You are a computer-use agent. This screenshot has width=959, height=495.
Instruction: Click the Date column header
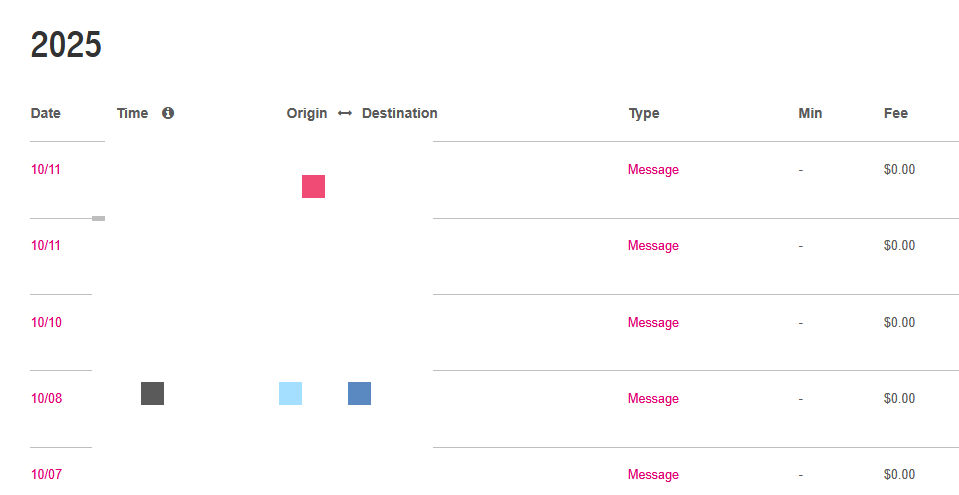pos(46,113)
